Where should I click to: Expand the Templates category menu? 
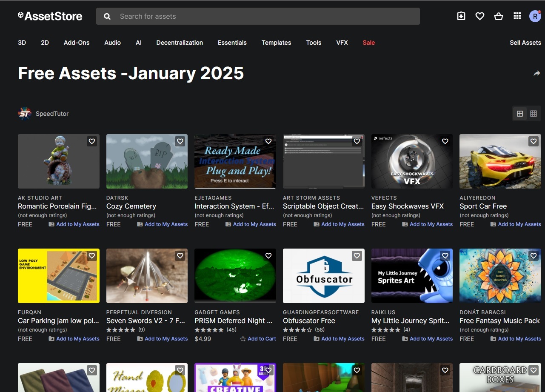[276, 43]
